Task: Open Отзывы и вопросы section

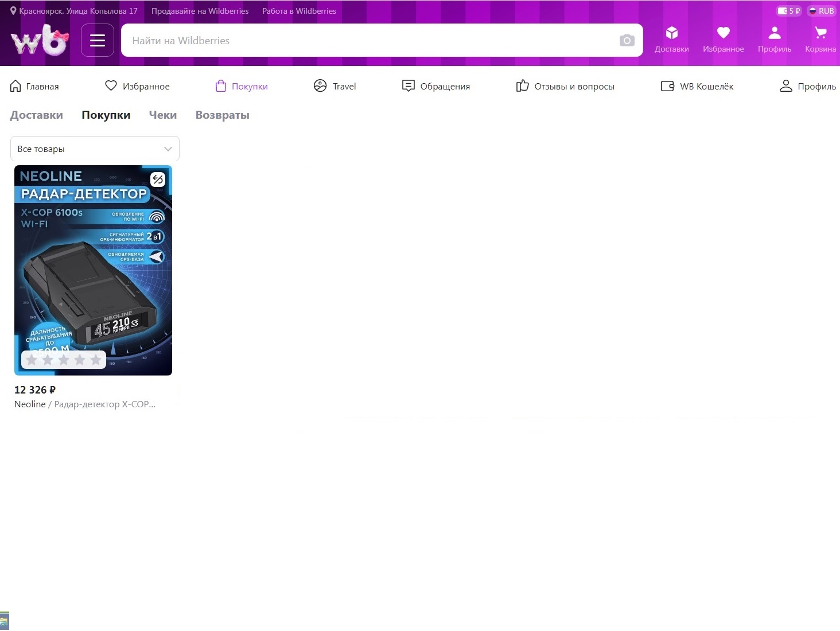Action: click(565, 86)
